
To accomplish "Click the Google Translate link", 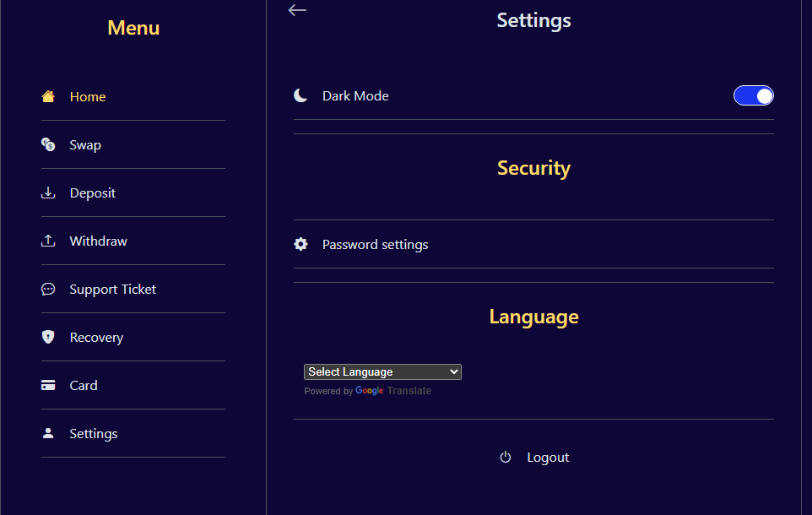I will coord(393,391).
